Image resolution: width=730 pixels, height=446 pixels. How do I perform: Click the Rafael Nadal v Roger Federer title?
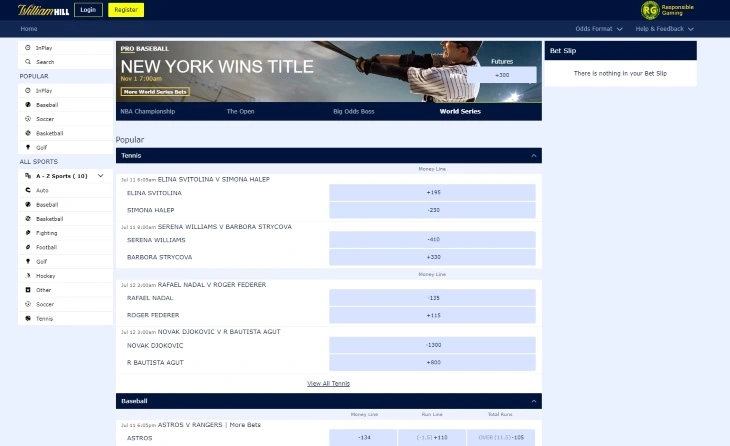click(x=212, y=284)
